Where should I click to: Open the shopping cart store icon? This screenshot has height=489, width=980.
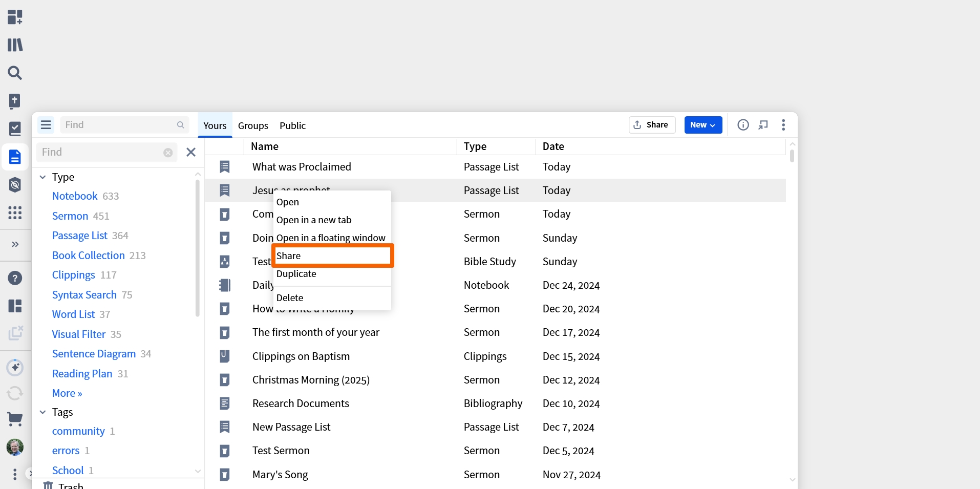tap(15, 419)
